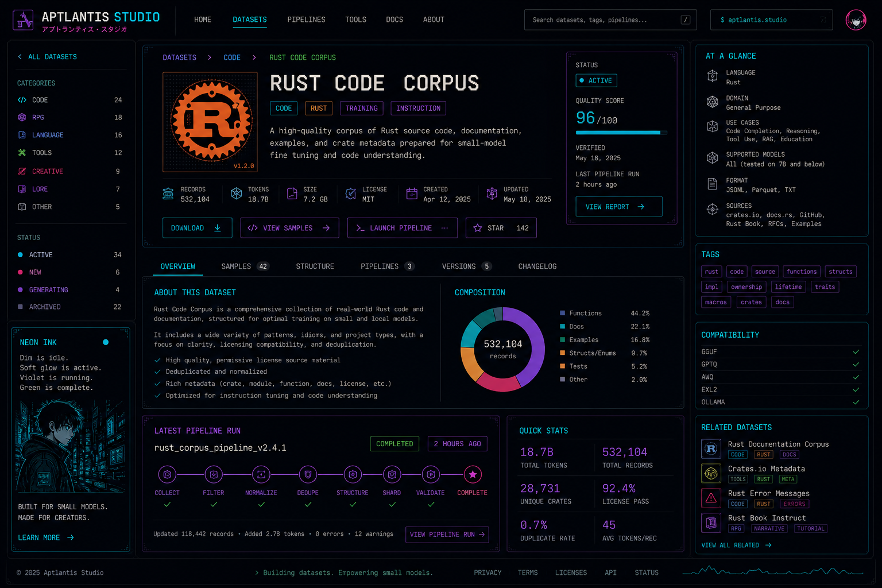This screenshot has width=882, height=588.
Task: Click the License shield icon
Action: [x=350, y=194]
